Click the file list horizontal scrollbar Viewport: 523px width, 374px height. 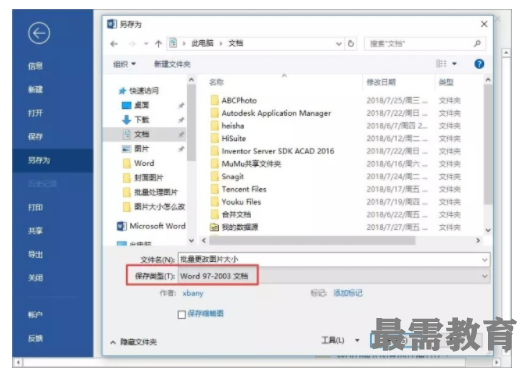pyautogui.click(x=312, y=240)
